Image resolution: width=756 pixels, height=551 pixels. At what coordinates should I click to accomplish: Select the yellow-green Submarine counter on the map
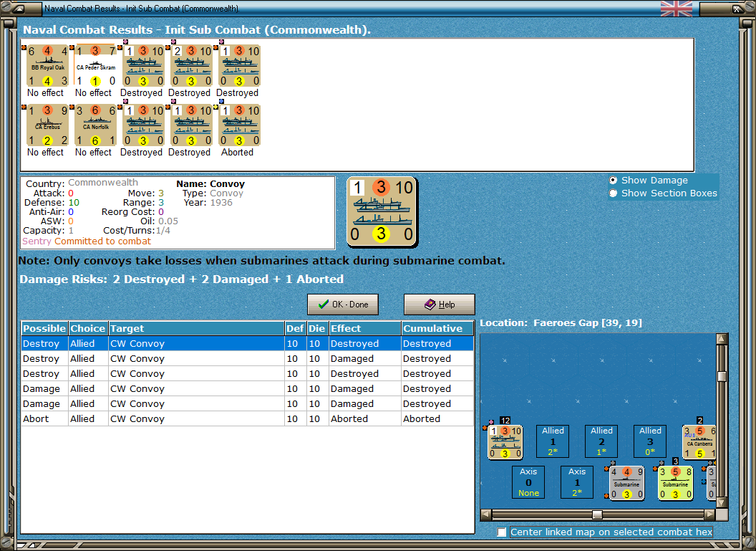(x=676, y=482)
